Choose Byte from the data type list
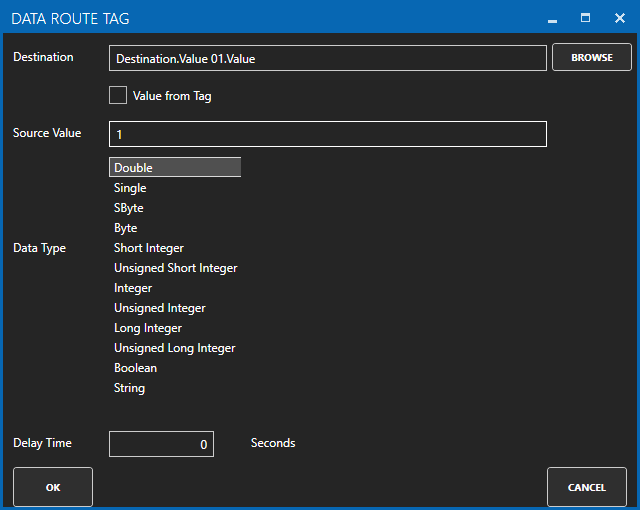640x510 pixels. (126, 228)
